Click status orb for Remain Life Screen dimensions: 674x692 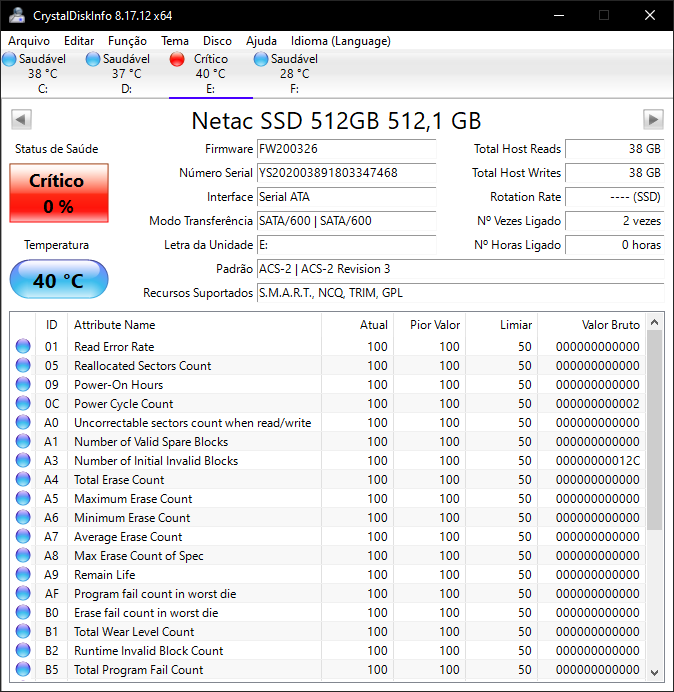click(x=23, y=574)
